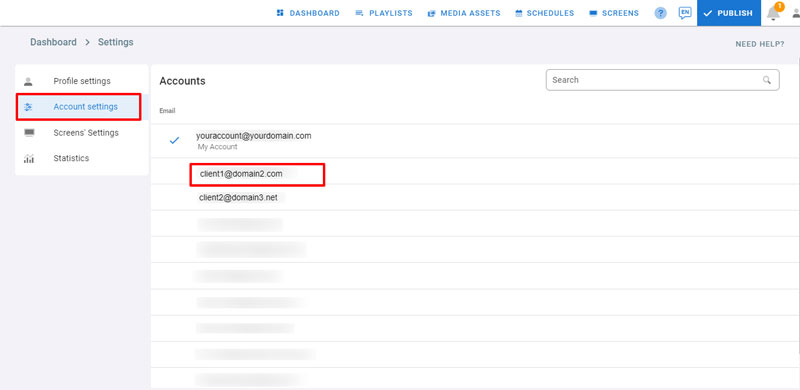The image size is (800, 390).
Task: Click the My Account label
Action: tap(217, 147)
